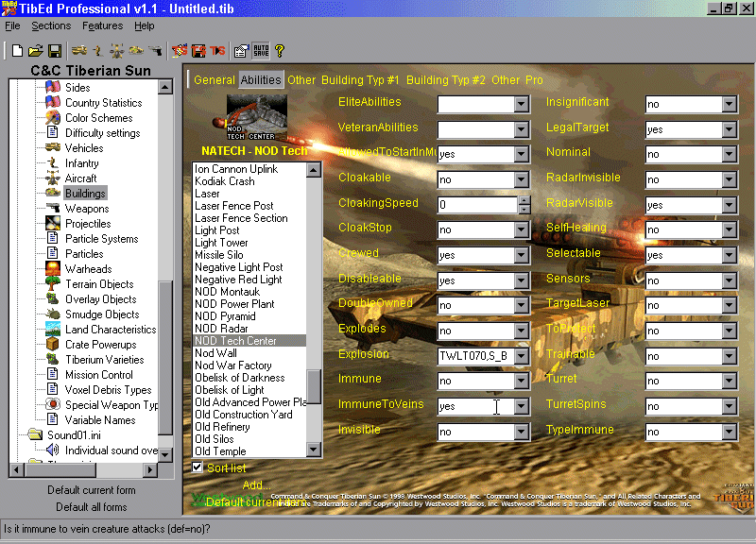756x544 pixels.
Task: Open the Sections menu
Action: tap(51, 25)
